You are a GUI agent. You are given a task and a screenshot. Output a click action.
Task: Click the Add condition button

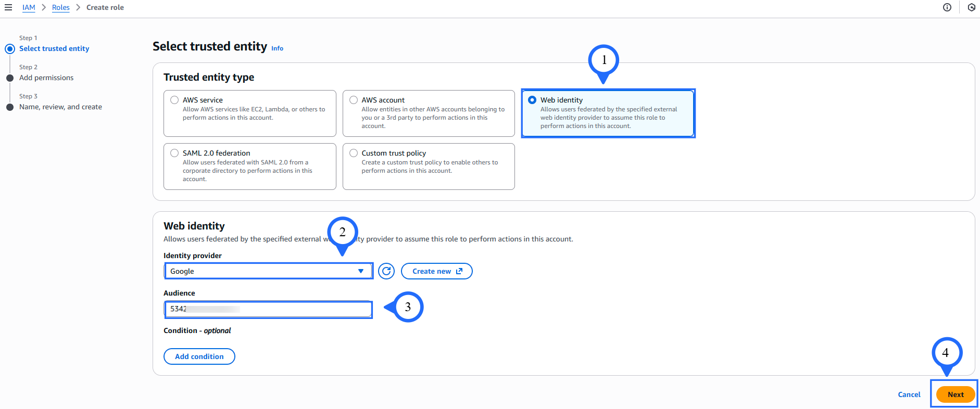tap(199, 356)
